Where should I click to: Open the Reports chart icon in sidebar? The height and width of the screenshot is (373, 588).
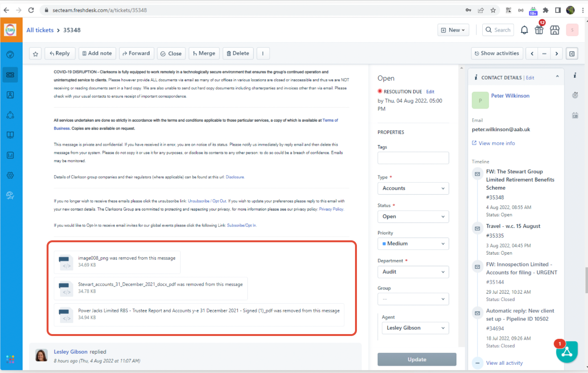click(10, 155)
